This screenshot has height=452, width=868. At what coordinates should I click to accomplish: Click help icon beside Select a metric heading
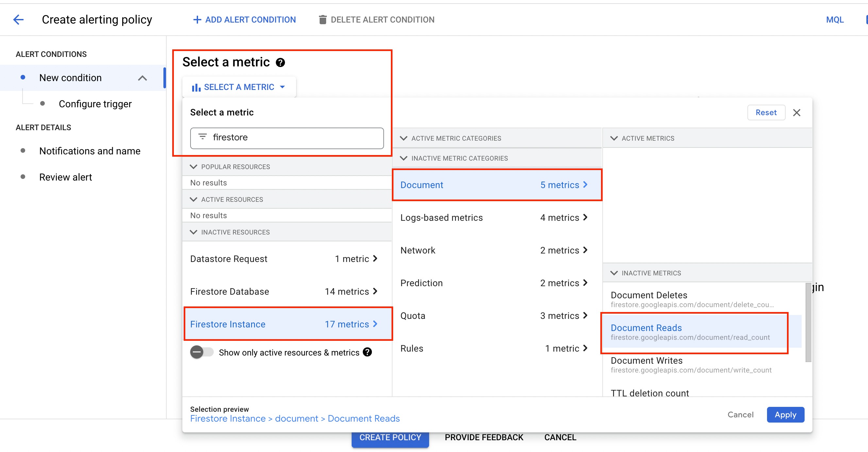pyautogui.click(x=280, y=62)
